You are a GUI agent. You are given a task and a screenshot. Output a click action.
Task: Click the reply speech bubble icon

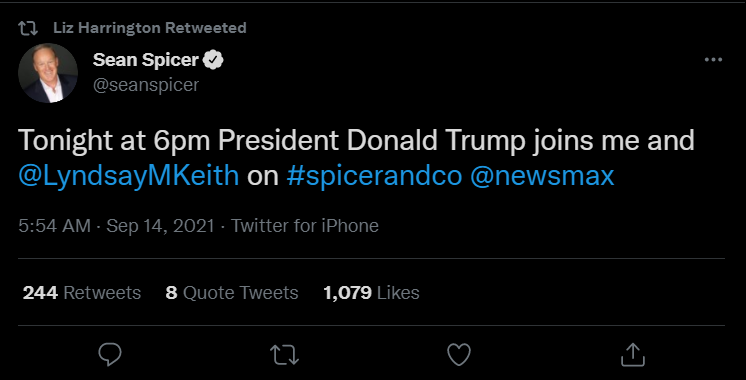110,355
